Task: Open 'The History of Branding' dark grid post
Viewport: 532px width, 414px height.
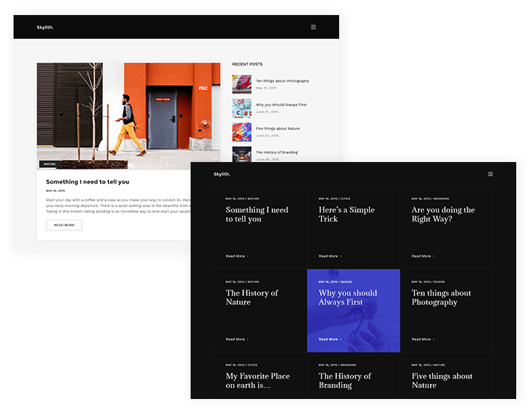Action: pos(345,380)
